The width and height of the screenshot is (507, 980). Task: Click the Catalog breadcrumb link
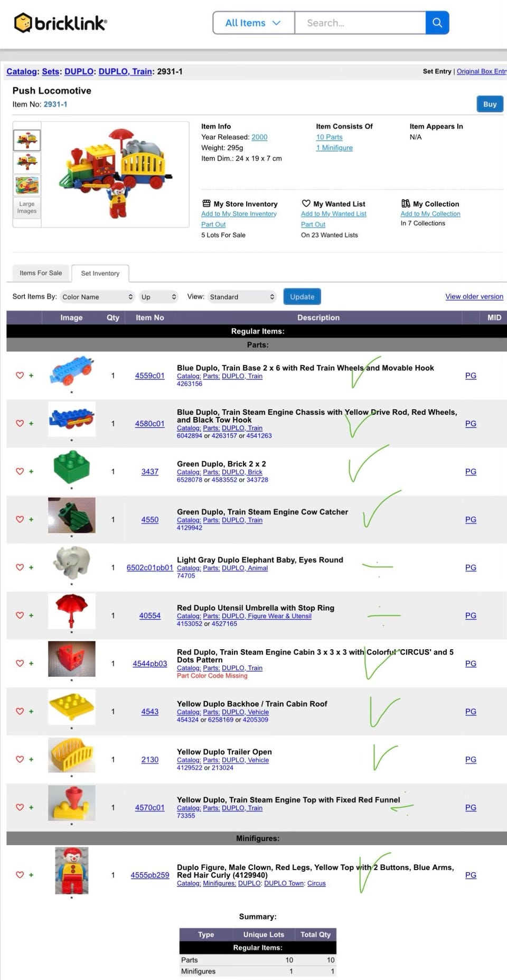pos(22,71)
